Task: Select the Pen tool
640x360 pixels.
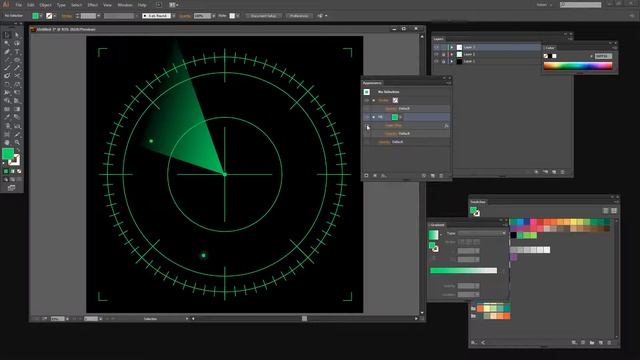Action: pos(7,52)
